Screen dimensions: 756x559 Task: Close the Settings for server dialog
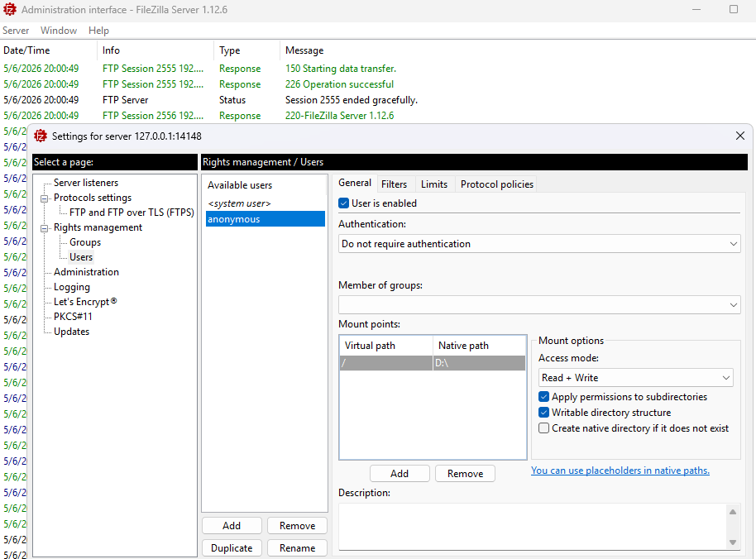[x=740, y=136]
